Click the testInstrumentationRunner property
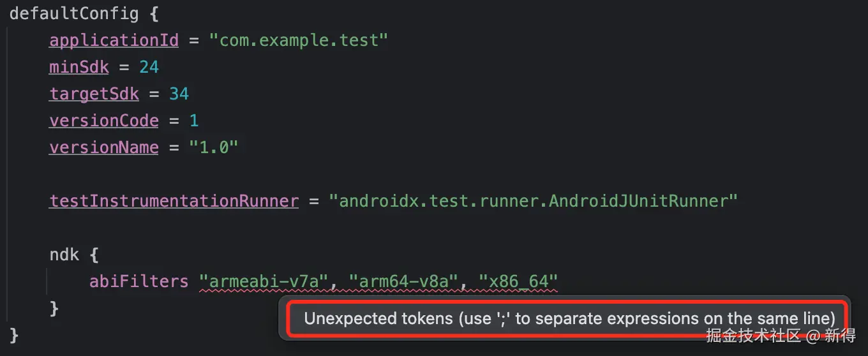The height and width of the screenshot is (356, 868). pos(174,201)
